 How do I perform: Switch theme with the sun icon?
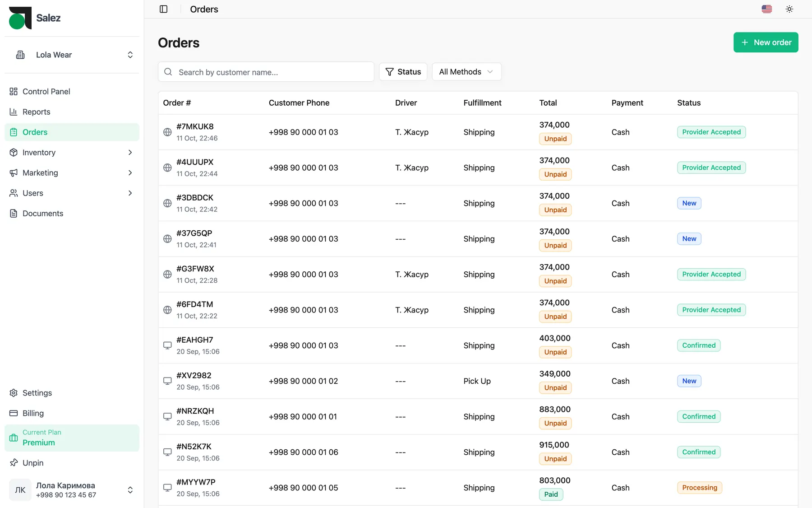click(789, 9)
